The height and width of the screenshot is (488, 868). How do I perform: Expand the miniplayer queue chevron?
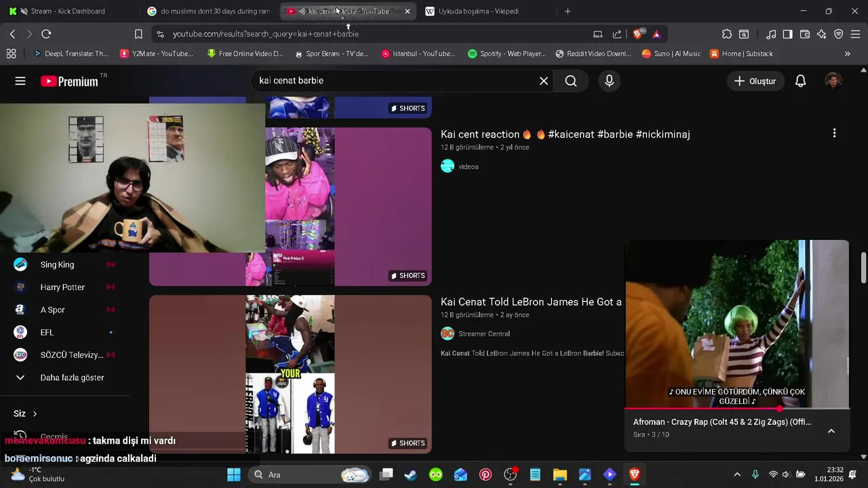pyautogui.click(x=831, y=431)
